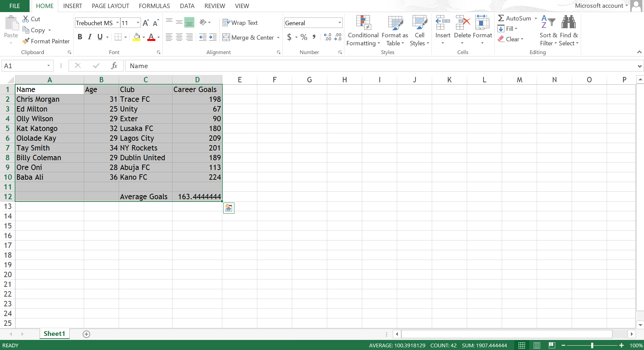
Task: Apply Percent Style number format
Action: [x=304, y=37]
